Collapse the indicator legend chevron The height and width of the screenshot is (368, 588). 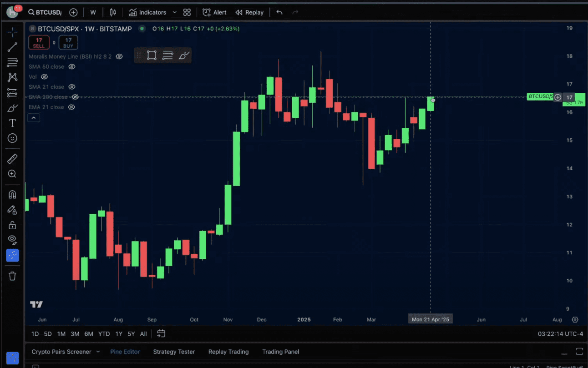click(x=34, y=118)
